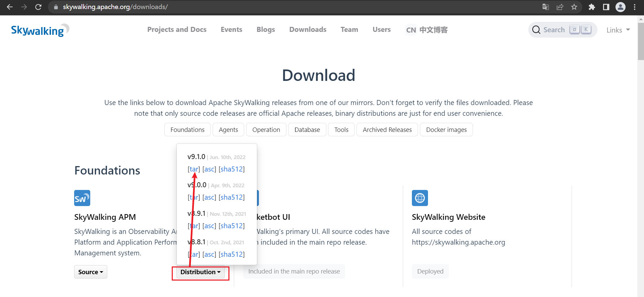Open the sha512 link for v8.8.1
This screenshot has height=297, width=644.
coord(231,254)
